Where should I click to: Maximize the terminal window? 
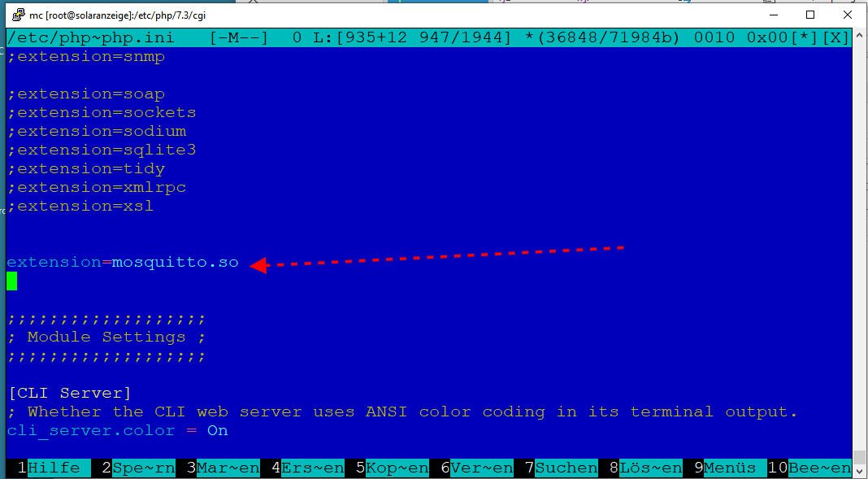point(809,15)
